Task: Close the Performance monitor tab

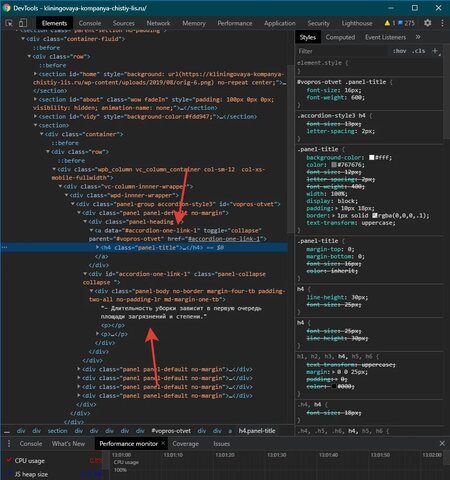Action: (x=163, y=443)
